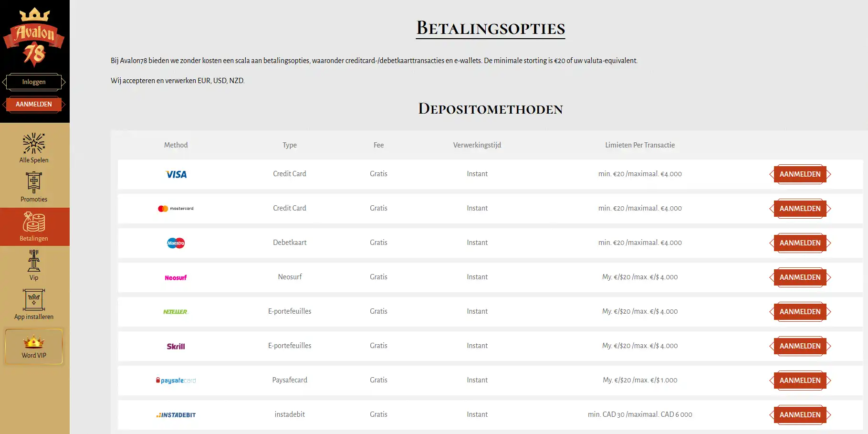
Task: Click the Inloggen button
Action: (34, 82)
